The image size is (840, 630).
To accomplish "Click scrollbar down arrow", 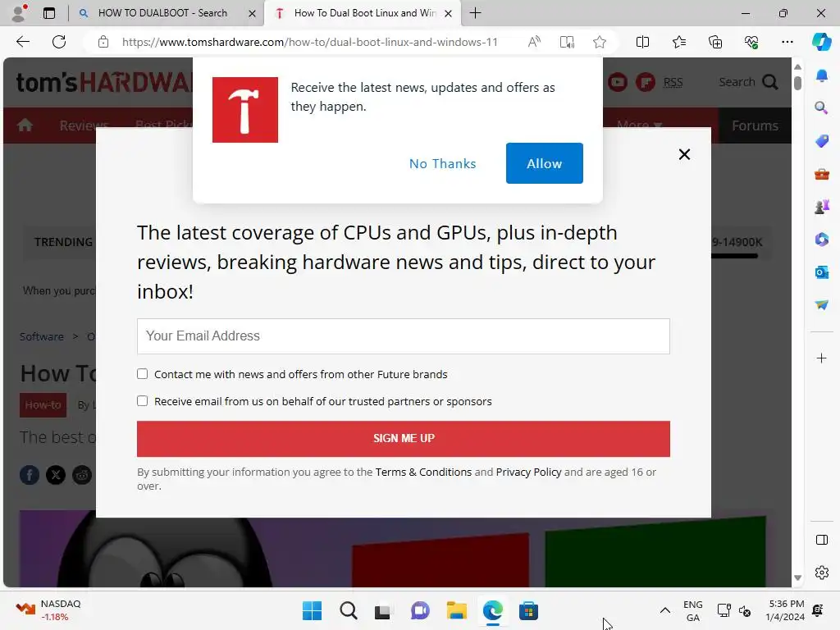I will point(797,577).
